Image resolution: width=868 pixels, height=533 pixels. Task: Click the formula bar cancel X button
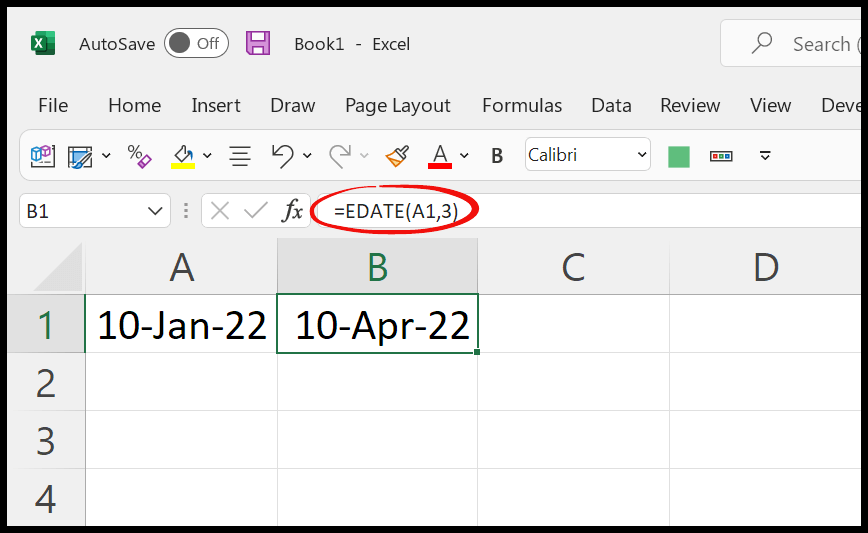220,211
